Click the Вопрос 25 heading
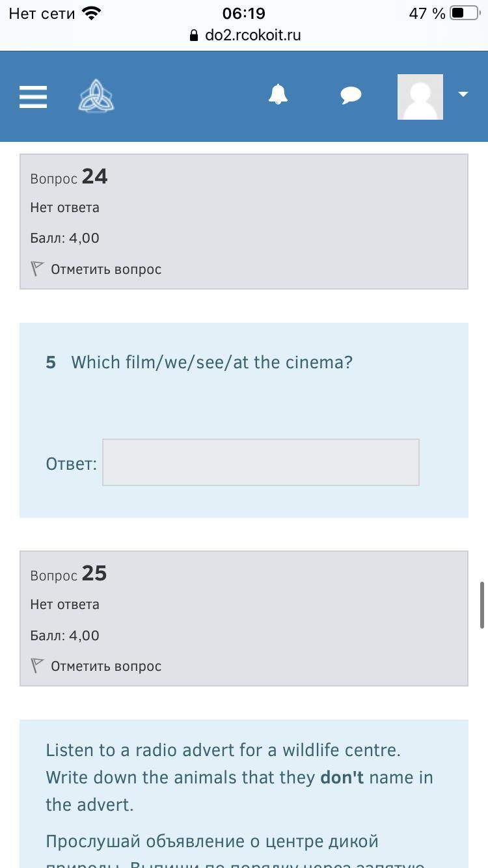Image resolution: width=488 pixels, height=868 pixels. pos(69,574)
